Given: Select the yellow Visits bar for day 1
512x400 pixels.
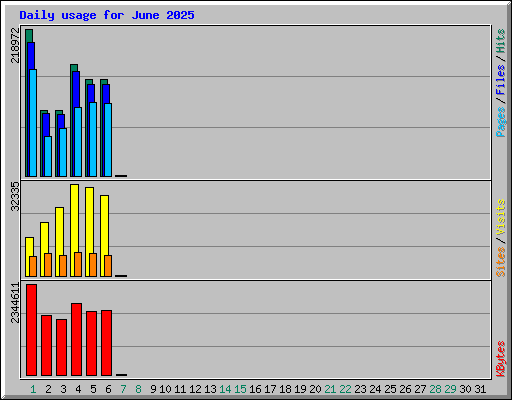Looking at the screenshot, I should click(x=29, y=247).
